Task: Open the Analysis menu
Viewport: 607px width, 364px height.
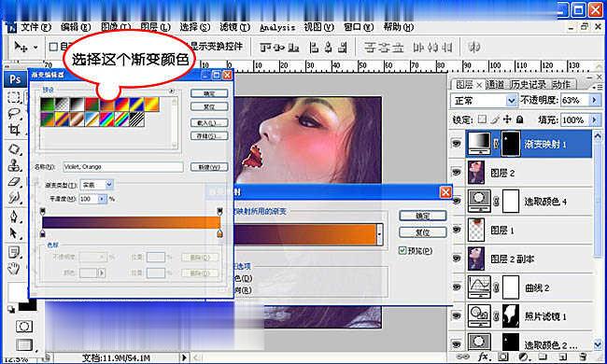Action: (x=277, y=27)
